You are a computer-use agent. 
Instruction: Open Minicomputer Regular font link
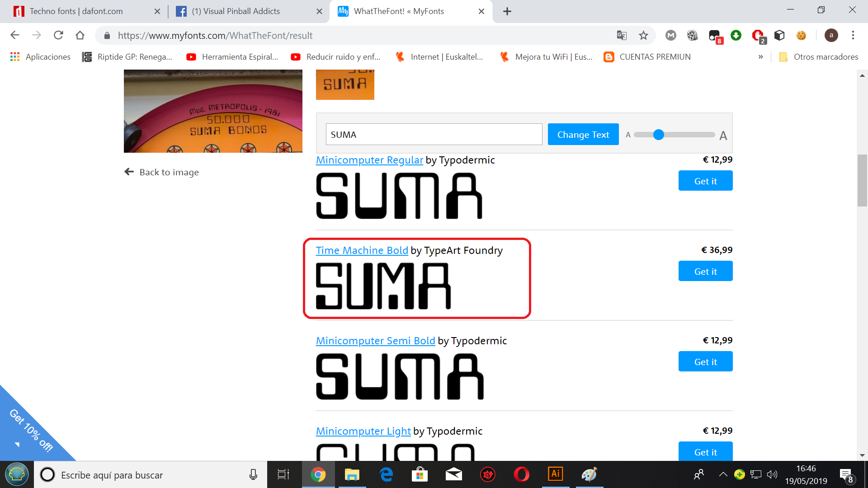tap(369, 160)
